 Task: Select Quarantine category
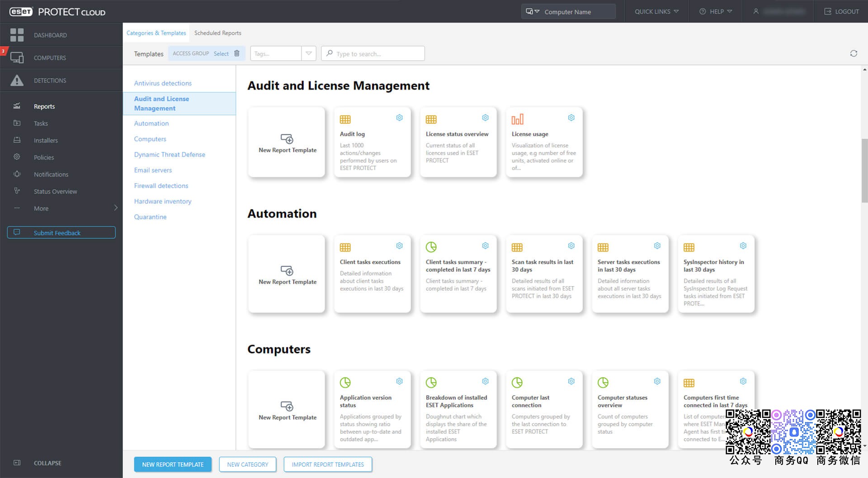point(150,217)
